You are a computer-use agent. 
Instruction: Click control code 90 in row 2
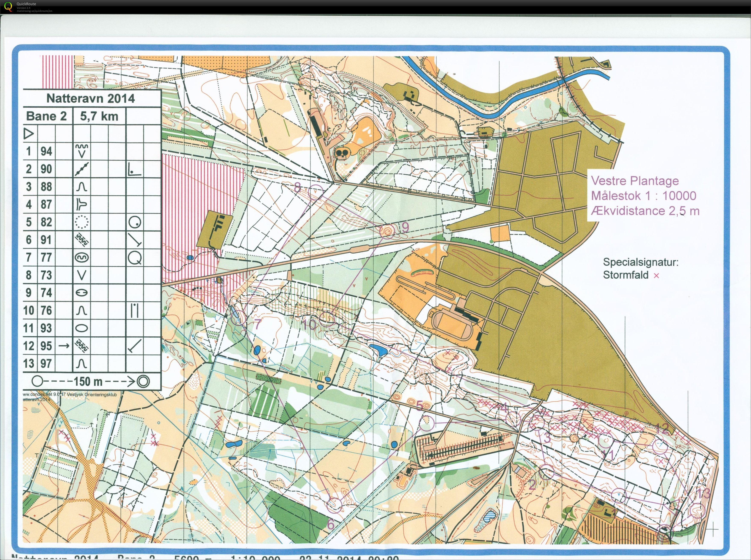[x=46, y=169]
